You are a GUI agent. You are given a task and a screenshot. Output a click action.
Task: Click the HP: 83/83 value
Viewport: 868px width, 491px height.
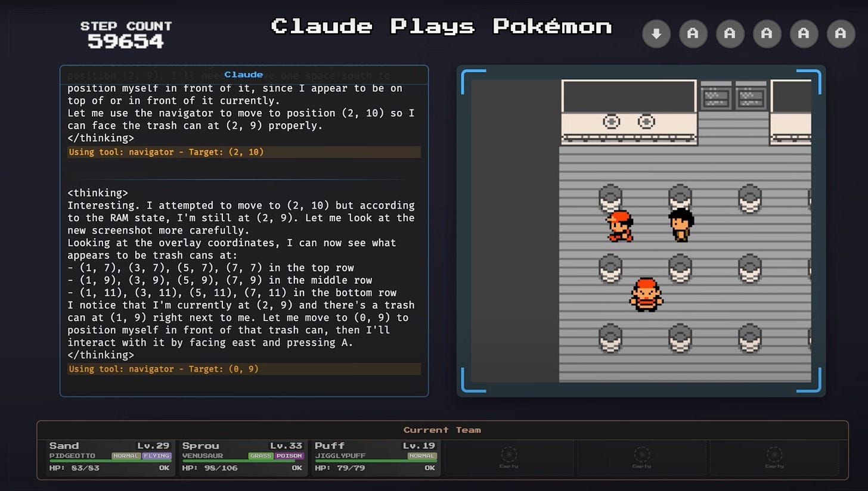73,468
